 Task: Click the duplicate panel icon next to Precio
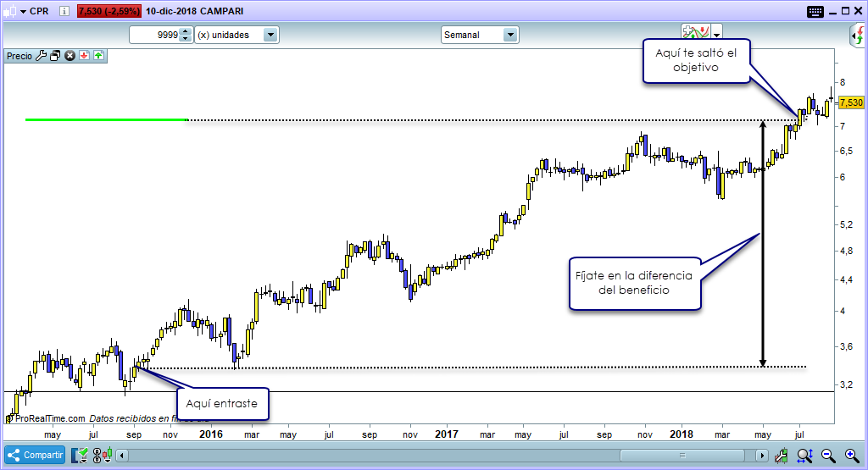coord(55,56)
